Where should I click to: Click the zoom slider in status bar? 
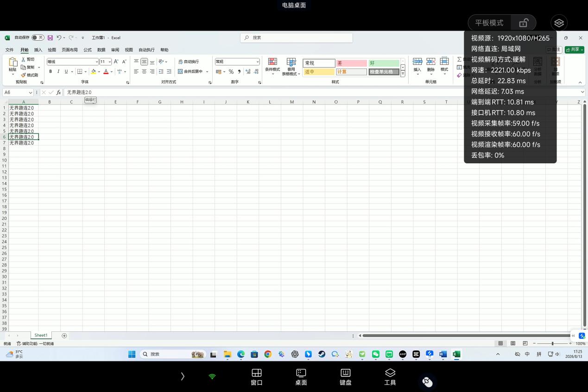coord(552,343)
